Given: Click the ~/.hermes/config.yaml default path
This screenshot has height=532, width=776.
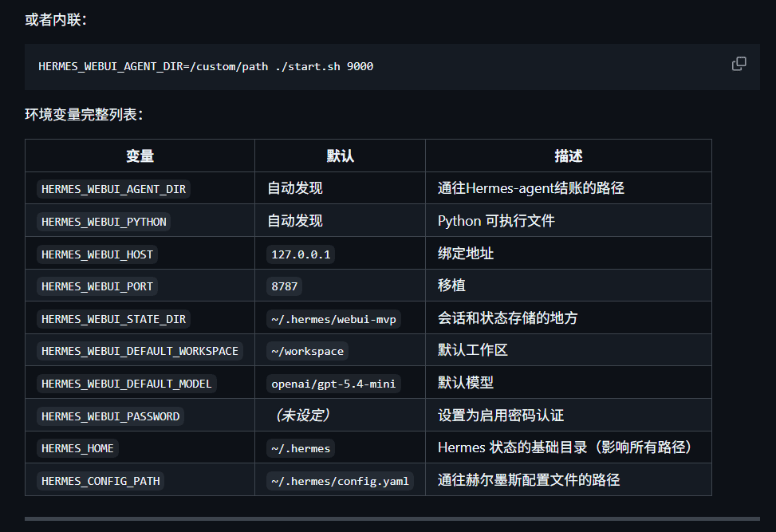Looking at the screenshot, I should 340,482.
